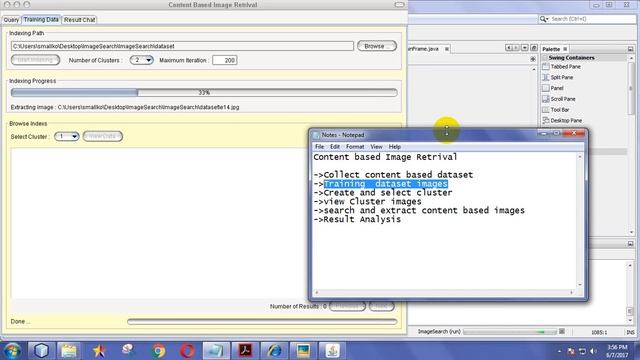
Task: Open Notepad's Edit menu
Action: point(335,147)
